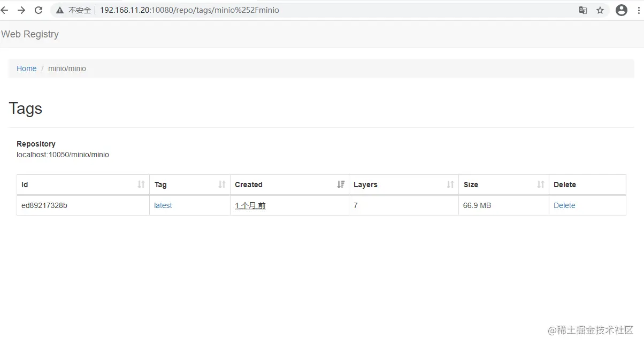The width and height of the screenshot is (644, 346).
Task: Click the Tags page heading
Action: pos(26,109)
